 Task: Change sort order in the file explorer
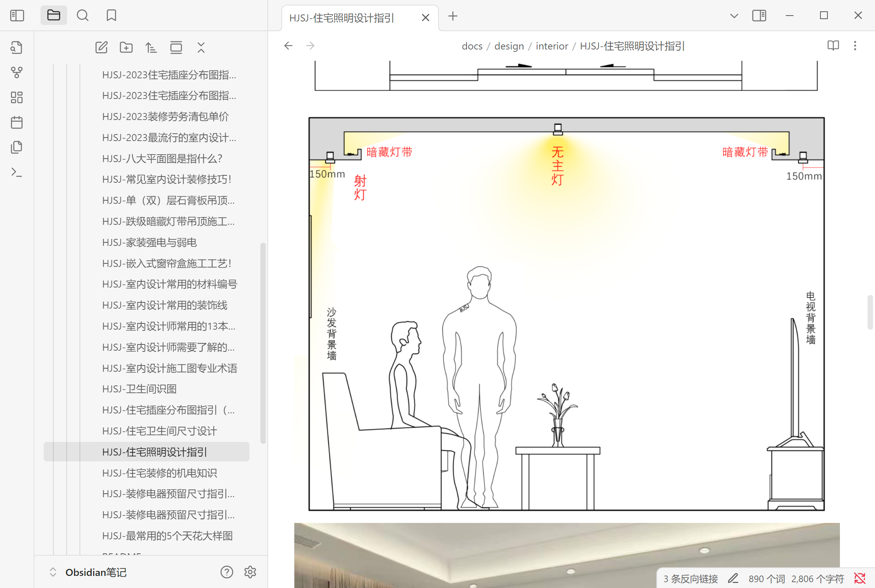point(151,47)
